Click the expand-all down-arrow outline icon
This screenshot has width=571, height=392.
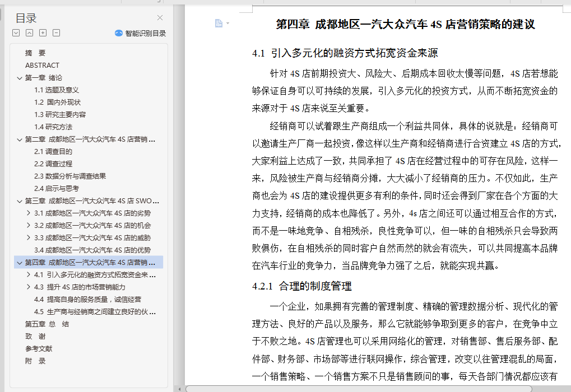16,32
